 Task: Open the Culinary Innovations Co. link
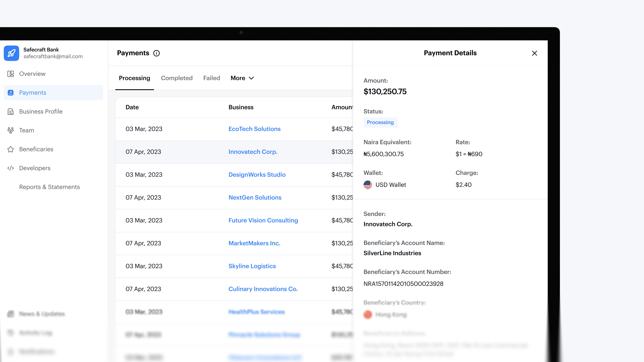click(263, 289)
